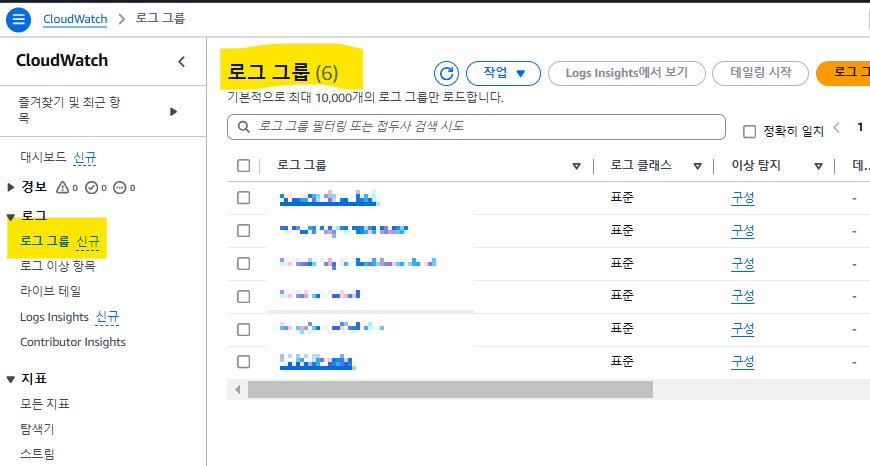Screen dimensions: 870x466
Task: Click 신규 badge next to 대시보드
Action: tap(85, 158)
